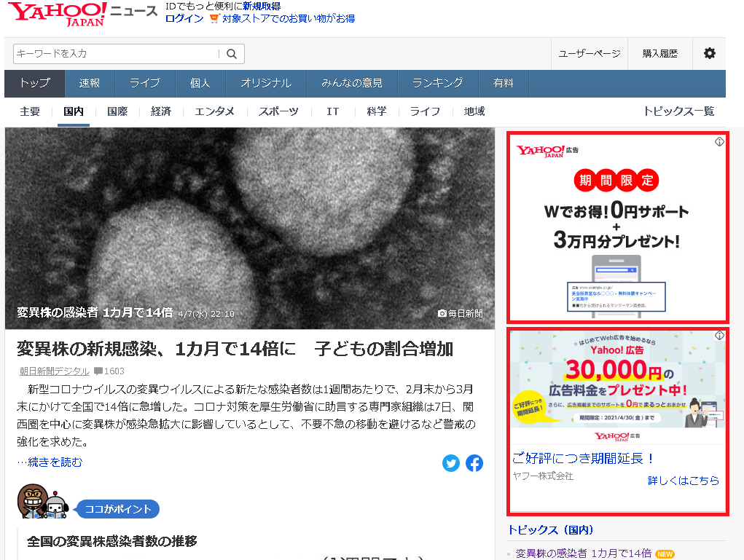Open settings via the gear icon
This screenshot has height=560, width=744.
click(709, 53)
